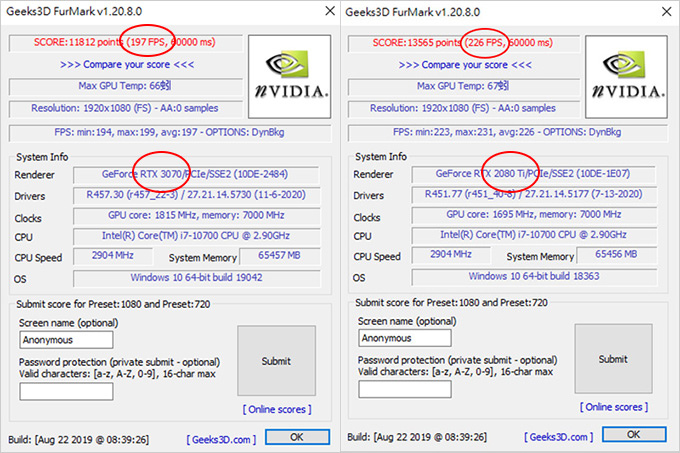Viewport: 680px width, 453px height.
Task: Click the 65457 MB system memory value
Action: coord(280,256)
